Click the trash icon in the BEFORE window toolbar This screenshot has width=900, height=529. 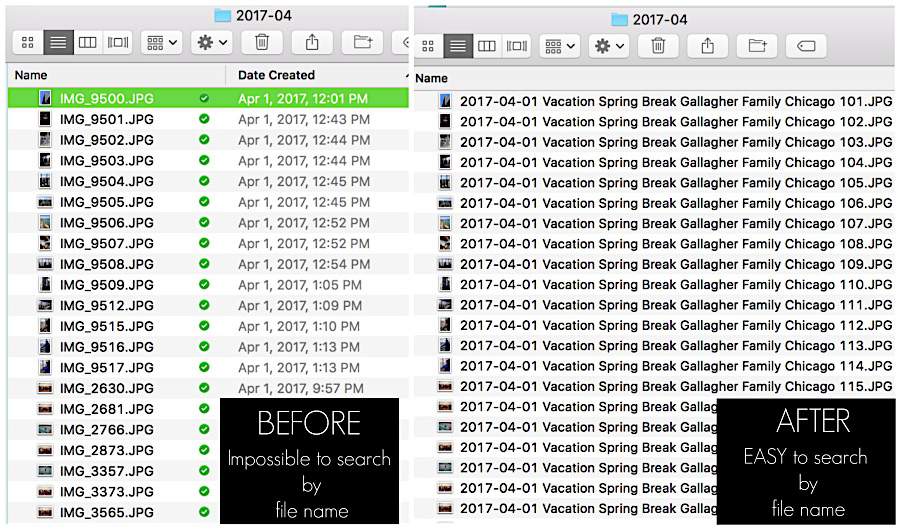click(x=262, y=43)
